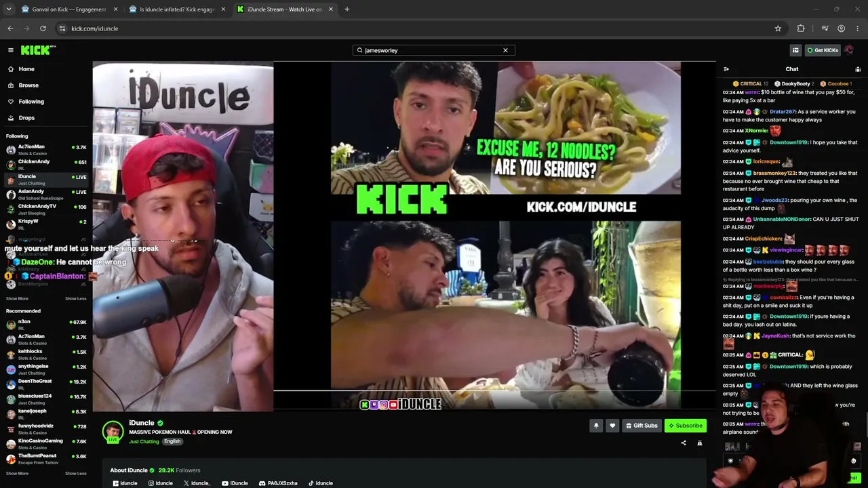Open the Just Chatting category link
Screen dimensions: 868x488
pos(144,442)
